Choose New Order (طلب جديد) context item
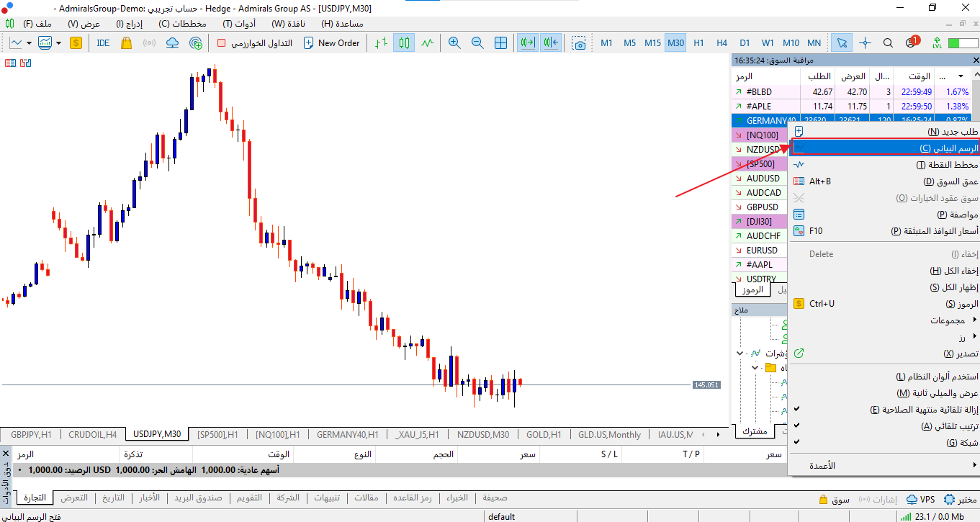 click(885, 132)
